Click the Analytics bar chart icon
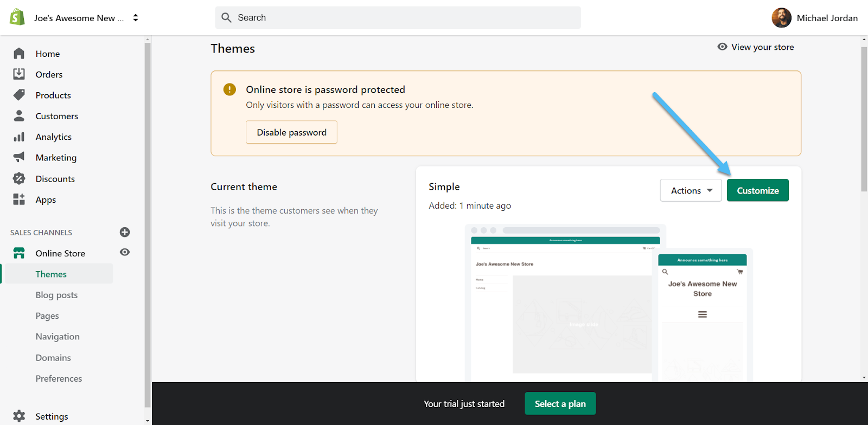This screenshot has width=868, height=425. (x=19, y=137)
